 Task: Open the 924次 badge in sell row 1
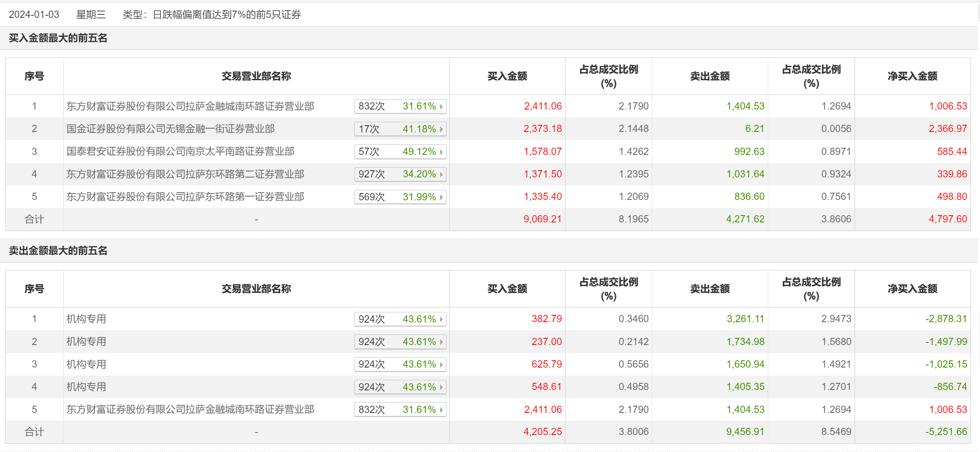[x=400, y=319]
